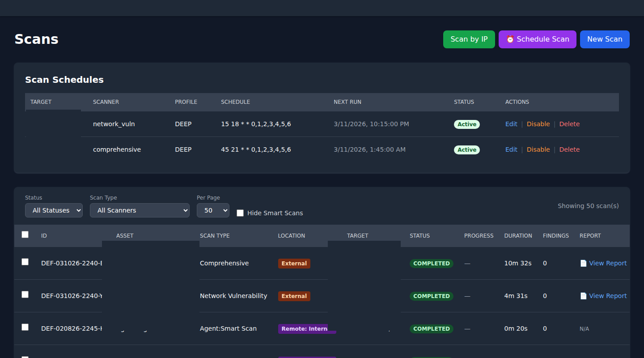Delete the comprehensive schedule
Image resolution: width=644 pixels, height=358 pixels.
tap(569, 149)
